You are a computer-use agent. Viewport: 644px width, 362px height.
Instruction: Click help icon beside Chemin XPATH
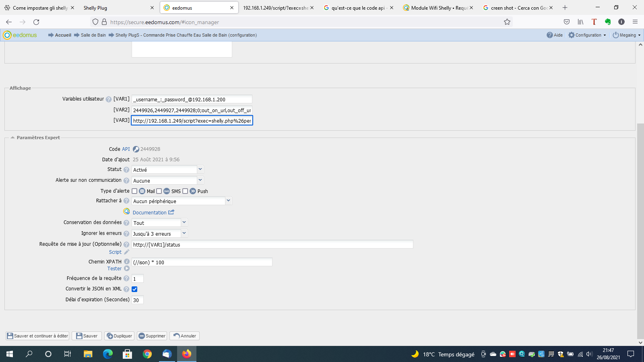127,262
